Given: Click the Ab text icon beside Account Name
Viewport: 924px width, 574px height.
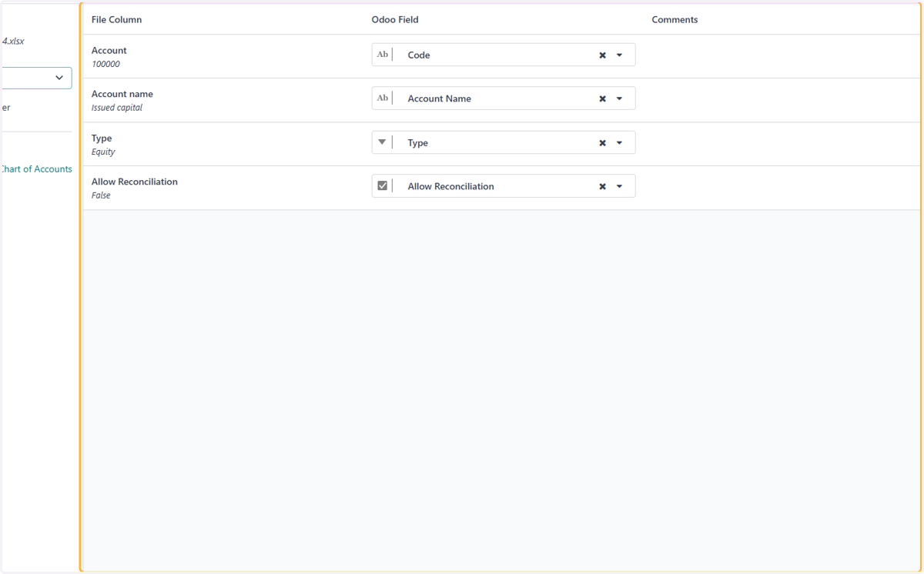Looking at the screenshot, I should (x=382, y=98).
